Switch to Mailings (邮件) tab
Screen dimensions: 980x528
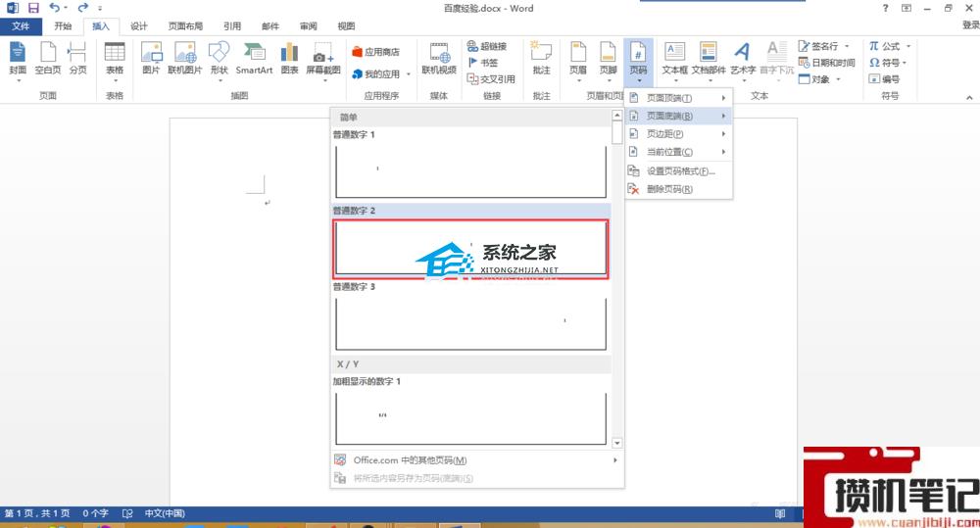pos(270,26)
